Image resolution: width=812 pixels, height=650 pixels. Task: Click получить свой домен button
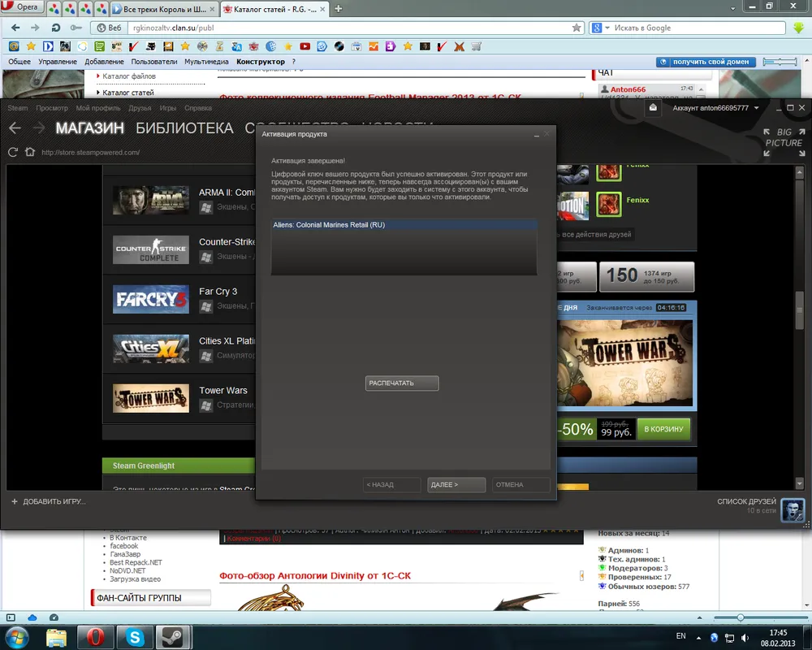(706, 62)
